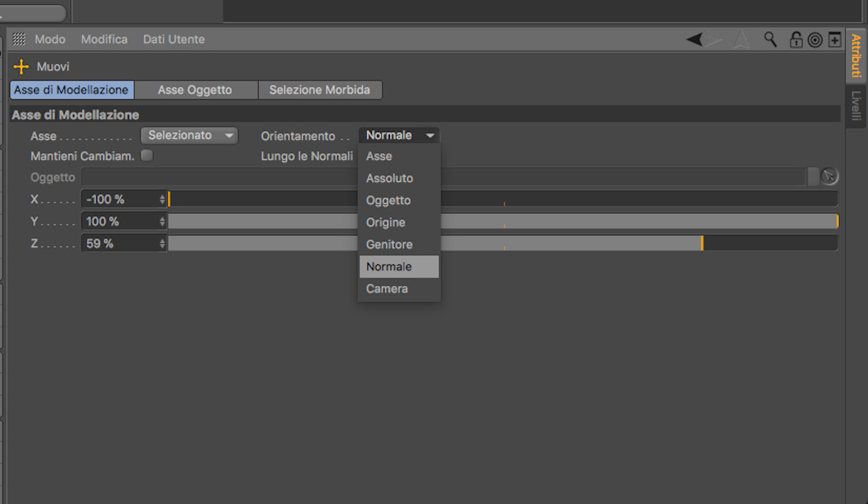Image resolution: width=868 pixels, height=504 pixels.
Task: Choose Camera from orientation list
Action: [x=387, y=288]
